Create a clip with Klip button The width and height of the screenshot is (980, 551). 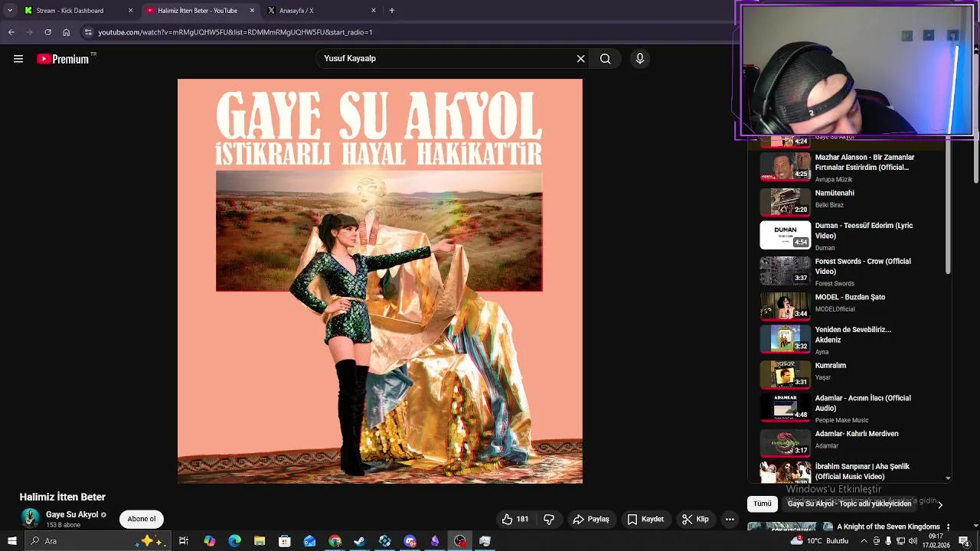(695, 519)
